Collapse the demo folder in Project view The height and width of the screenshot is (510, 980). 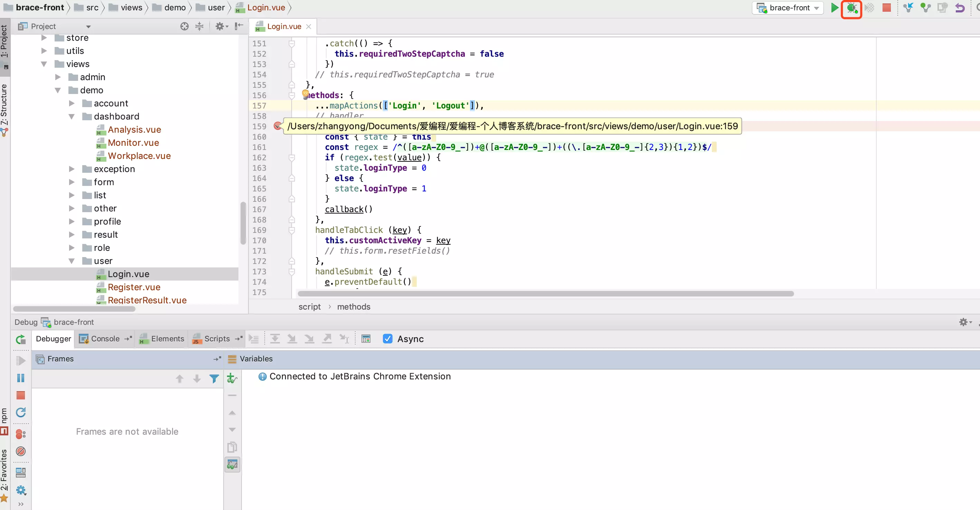click(x=58, y=90)
